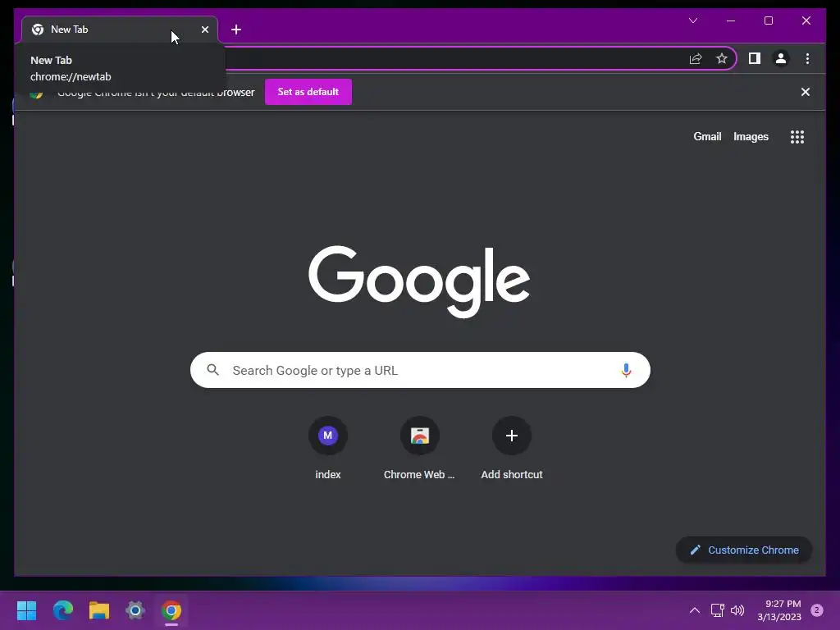Select the New Tab browser tab
Viewport: 840px width, 630px height.
click(120, 30)
